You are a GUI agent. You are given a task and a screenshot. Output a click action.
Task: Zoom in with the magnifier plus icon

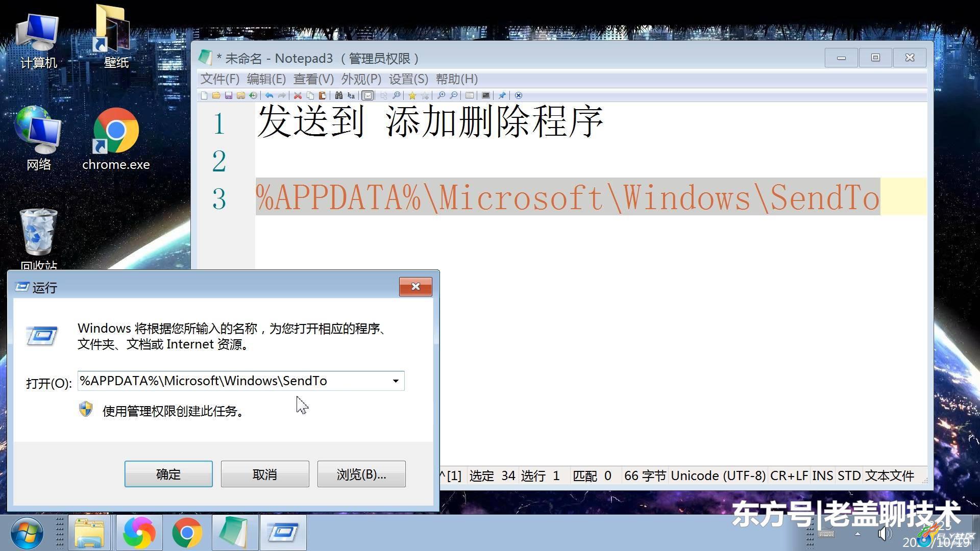[x=442, y=95]
